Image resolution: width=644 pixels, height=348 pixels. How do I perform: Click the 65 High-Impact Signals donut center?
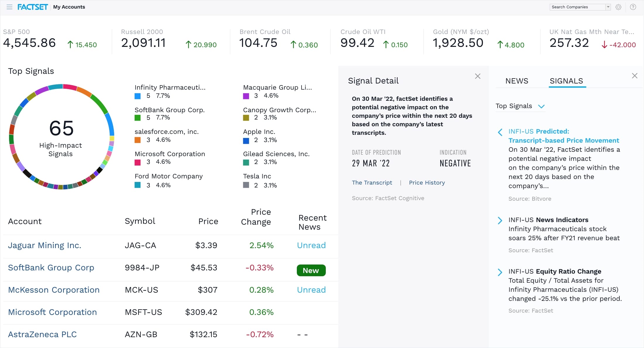61,137
